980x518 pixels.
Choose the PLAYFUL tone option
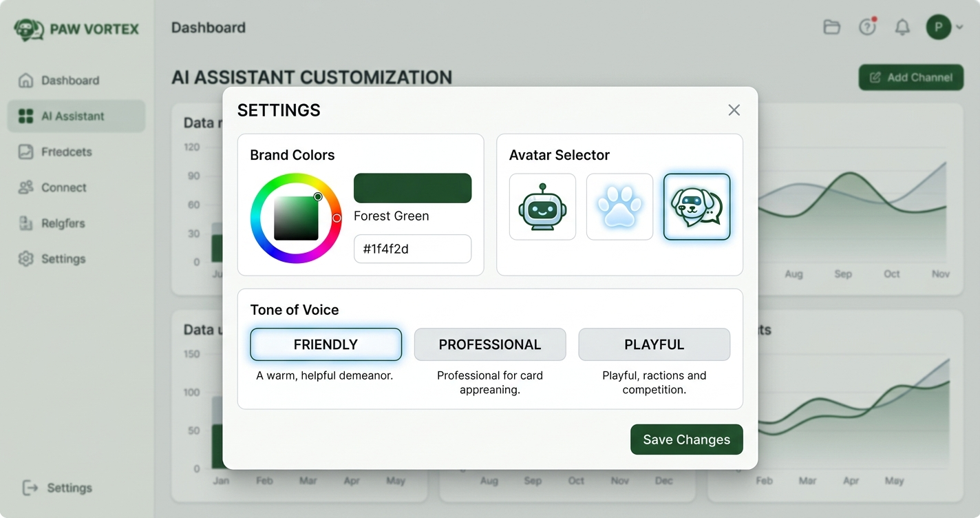tap(654, 344)
